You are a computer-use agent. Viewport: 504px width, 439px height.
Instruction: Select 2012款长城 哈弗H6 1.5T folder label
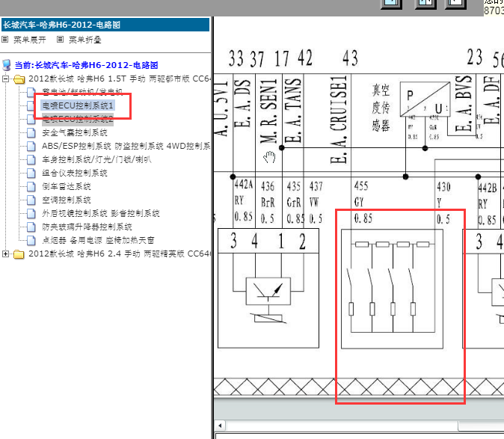click(x=119, y=79)
